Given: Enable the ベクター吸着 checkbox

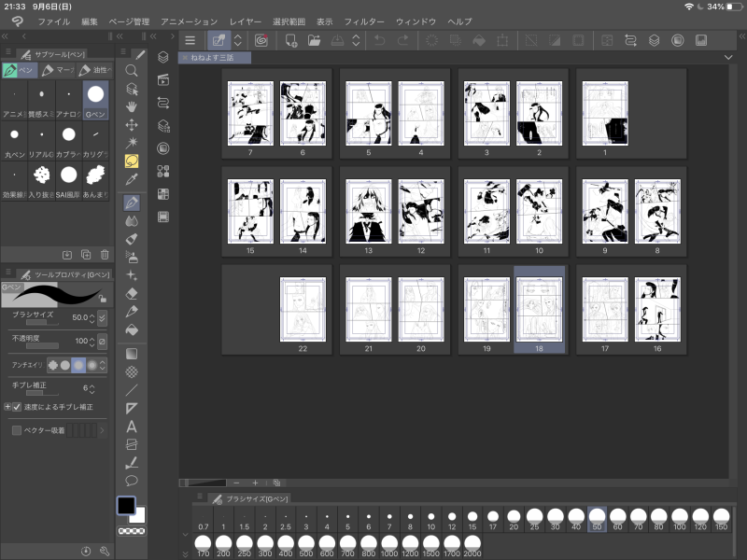Looking at the screenshot, I should 17,430.
